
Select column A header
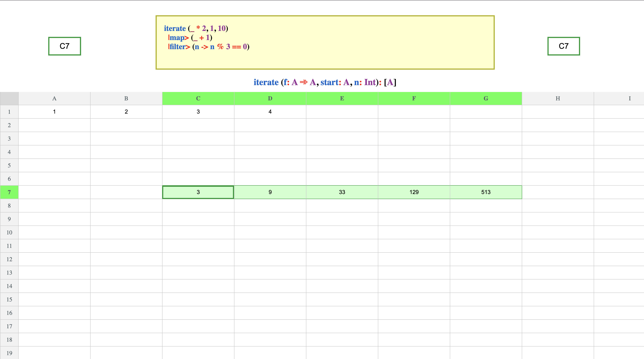click(x=54, y=99)
